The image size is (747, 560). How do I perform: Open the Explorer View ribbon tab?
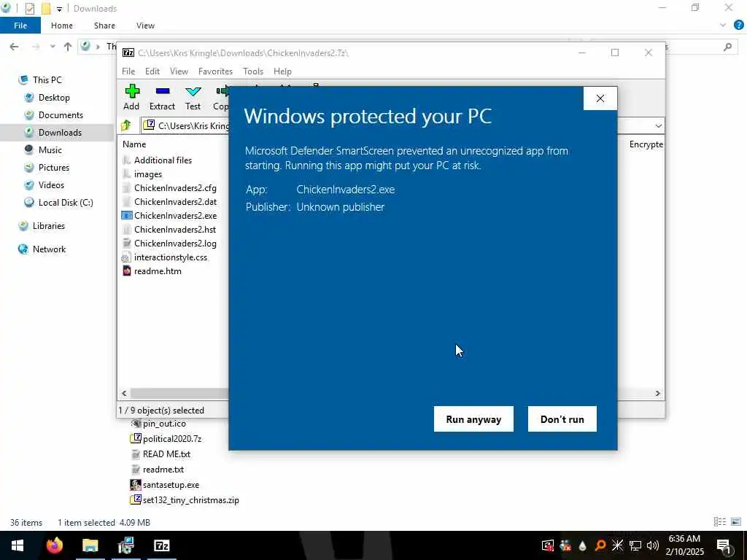[145, 26]
